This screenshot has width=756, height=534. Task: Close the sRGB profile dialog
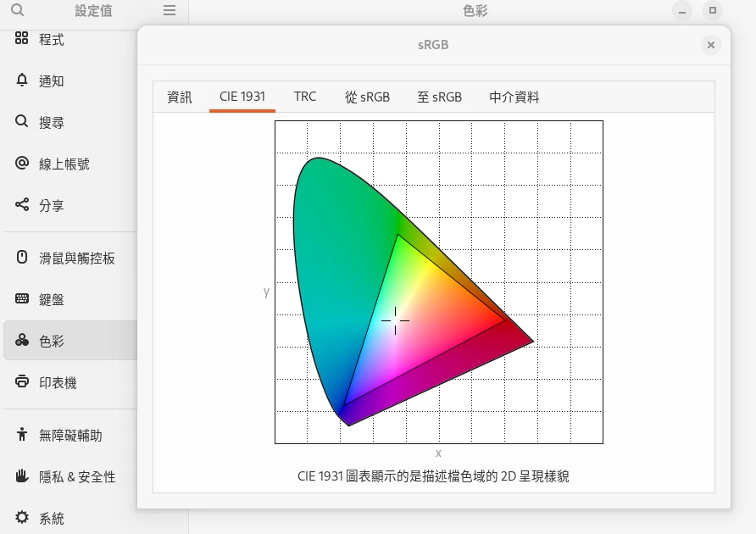point(711,45)
